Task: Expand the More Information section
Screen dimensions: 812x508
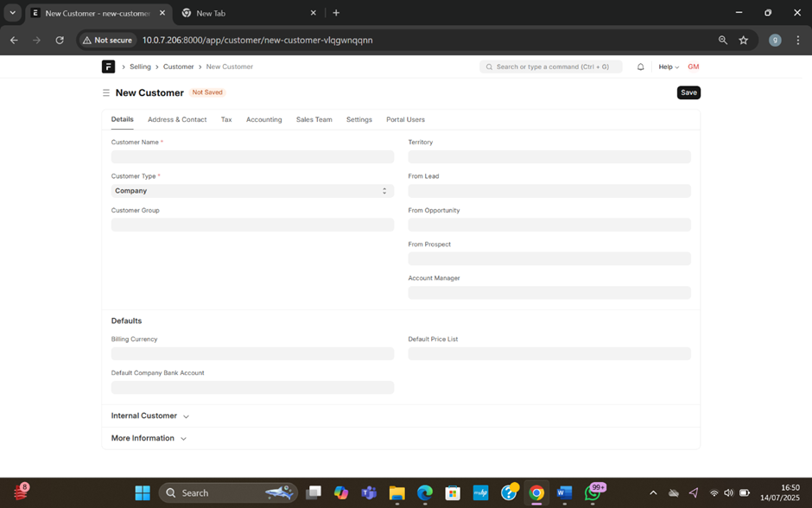Action: click(x=149, y=438)
